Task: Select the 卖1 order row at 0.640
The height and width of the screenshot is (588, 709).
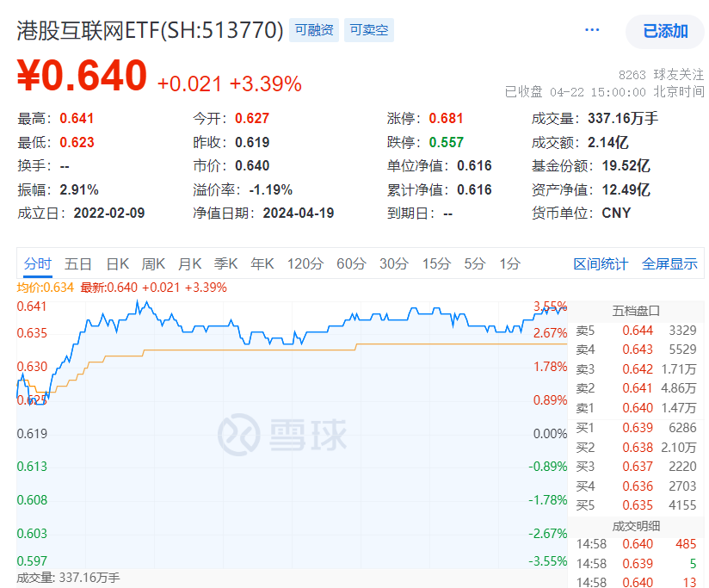Action: (636, 408)
